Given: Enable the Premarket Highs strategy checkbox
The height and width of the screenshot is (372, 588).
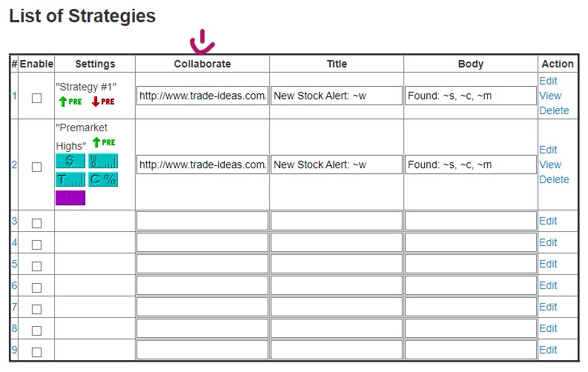Looking at the screenshot, I should click(37, 167).
